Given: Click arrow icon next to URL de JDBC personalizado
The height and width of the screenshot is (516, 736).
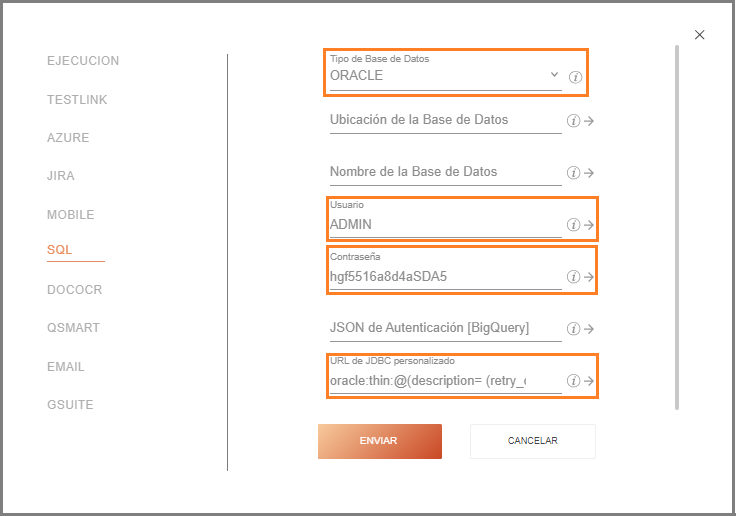Looking at the screenshot, I should coord(589,380).
